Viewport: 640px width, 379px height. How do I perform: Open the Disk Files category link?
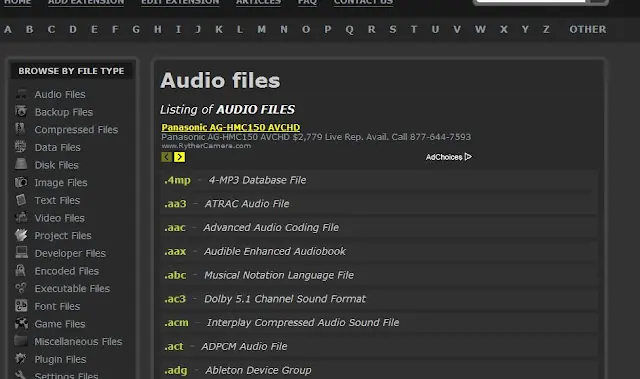pyautogui.click(x=57, y=165)
